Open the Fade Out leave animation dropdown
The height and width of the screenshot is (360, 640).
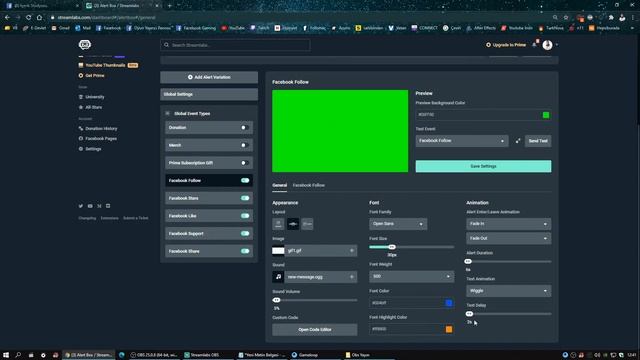click(509, 238)
